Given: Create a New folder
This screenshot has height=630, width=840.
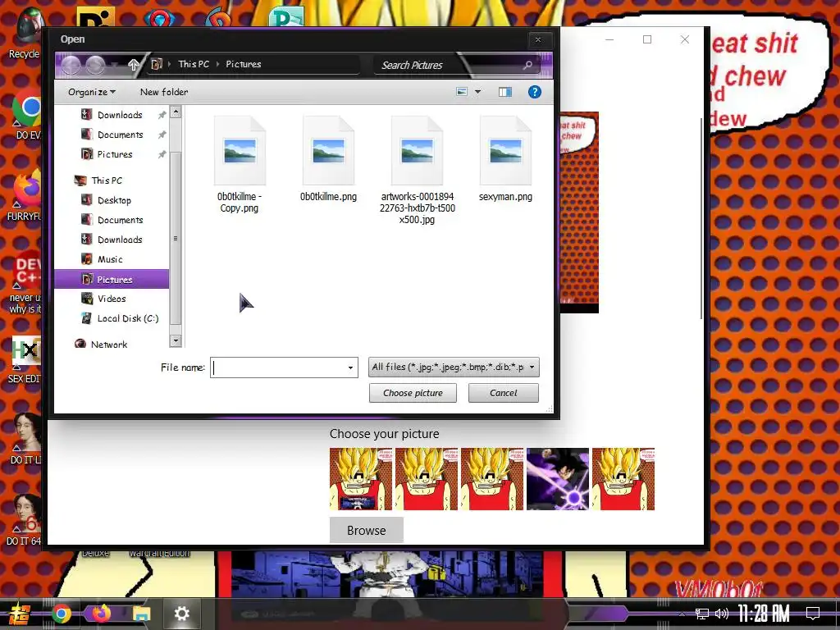Looking at the screenshot, I should pyautogui.click(x=164, y=92).
